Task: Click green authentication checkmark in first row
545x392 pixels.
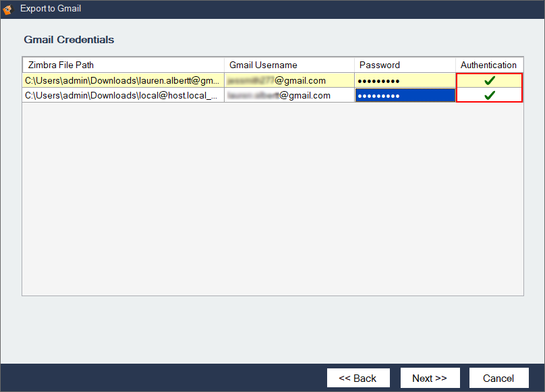Action: pyautogui.click(x=490, y=80)
